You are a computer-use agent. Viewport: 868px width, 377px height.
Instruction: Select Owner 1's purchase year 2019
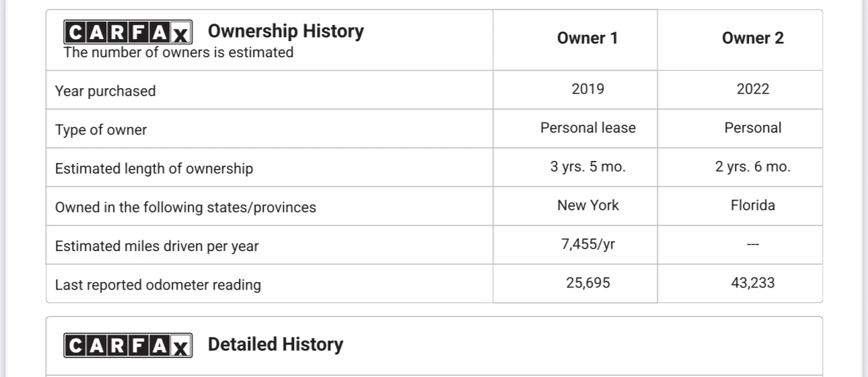coord(587,89)
